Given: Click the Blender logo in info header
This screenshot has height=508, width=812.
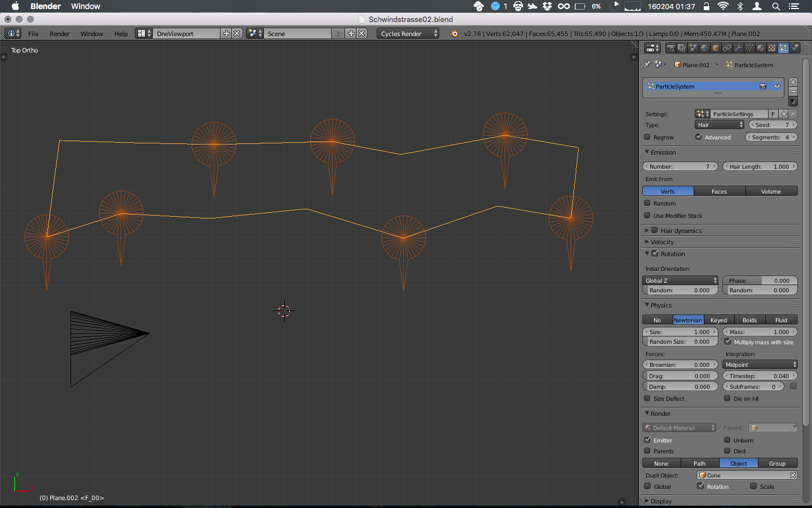Looking at the screenshot, I should [x=453, y=34].
